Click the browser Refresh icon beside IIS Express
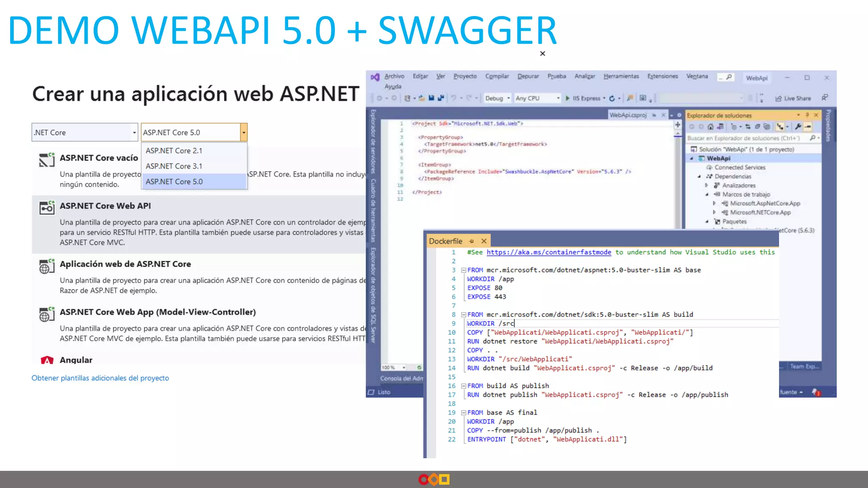 point(612,98)
